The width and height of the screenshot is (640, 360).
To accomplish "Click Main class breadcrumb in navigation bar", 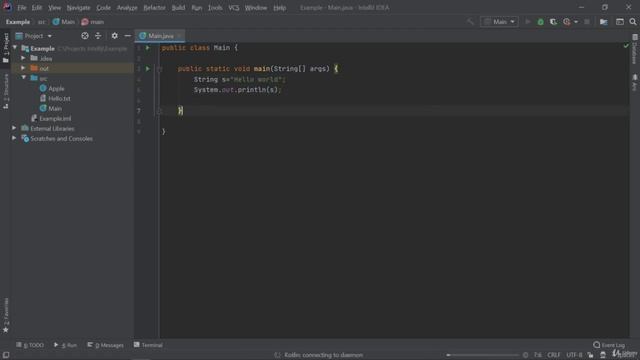I will (x=64, y=22).
